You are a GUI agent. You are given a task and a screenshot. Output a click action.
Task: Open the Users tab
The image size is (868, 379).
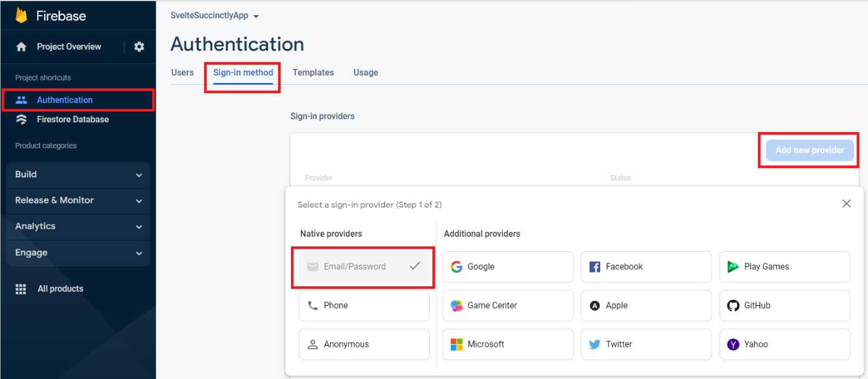click(x=182, y=72)
